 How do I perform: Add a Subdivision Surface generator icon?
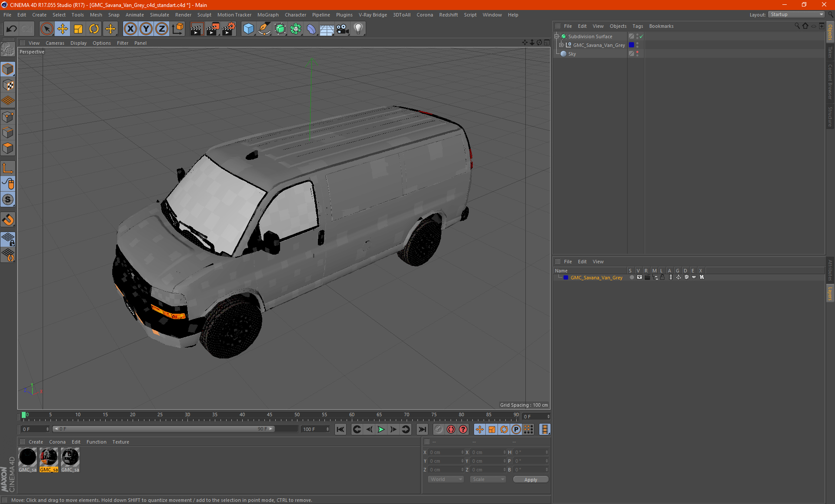pyautogui.click(x=280, y=29)
